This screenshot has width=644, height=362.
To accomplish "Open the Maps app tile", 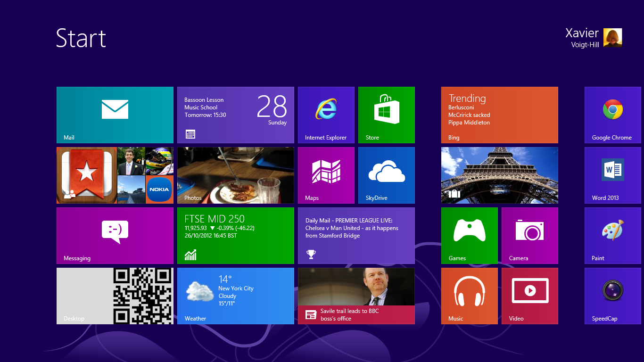I will pos(326,175).
